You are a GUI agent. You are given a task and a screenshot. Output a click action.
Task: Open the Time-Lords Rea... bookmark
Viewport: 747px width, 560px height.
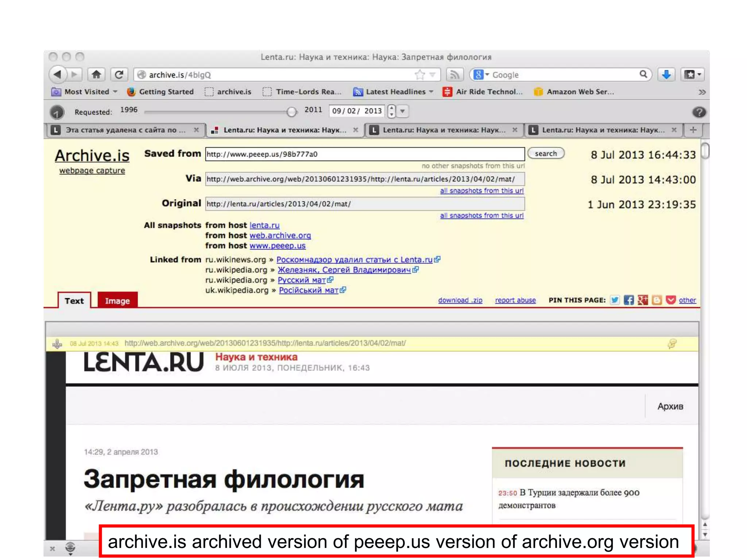302,92
